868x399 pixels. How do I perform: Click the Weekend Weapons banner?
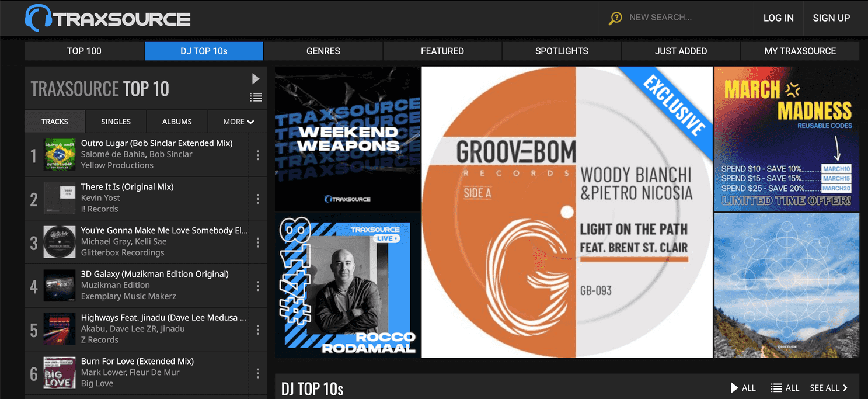point(347,139)
